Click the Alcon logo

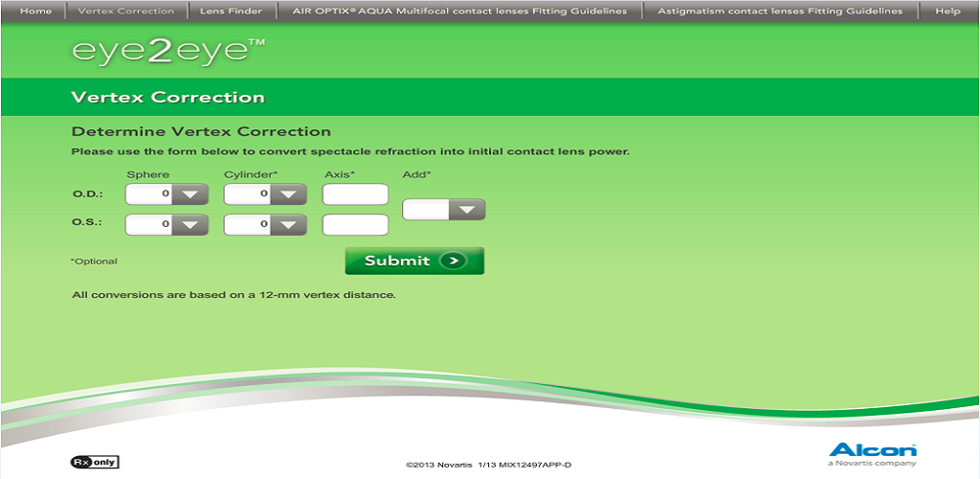tap(873, 455)
